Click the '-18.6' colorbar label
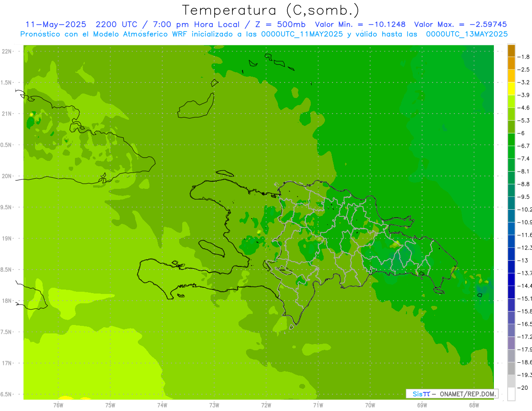This screenshot has height=411, width=532. (x=525, y=362)
